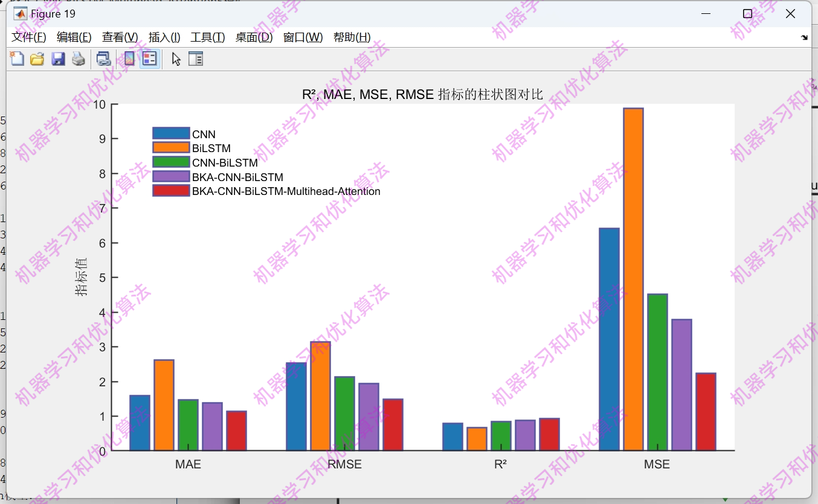Select the purple BKA-CNN-BiLSTM bar in MSE group

(681, 385)
